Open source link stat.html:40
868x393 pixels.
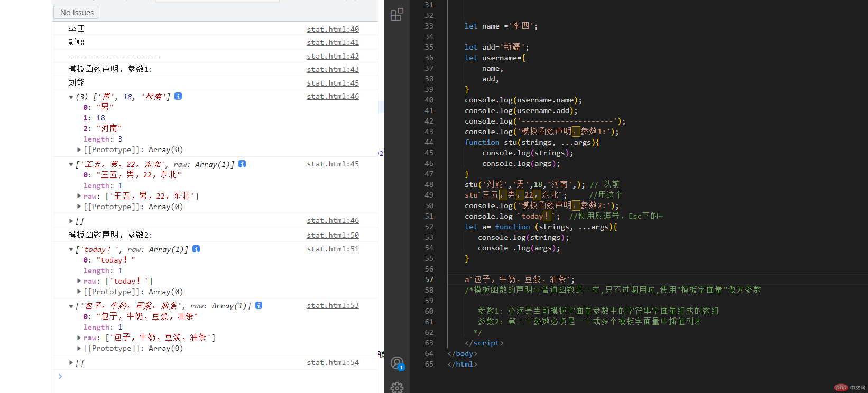pyautogui.click(x=333, y=29)
